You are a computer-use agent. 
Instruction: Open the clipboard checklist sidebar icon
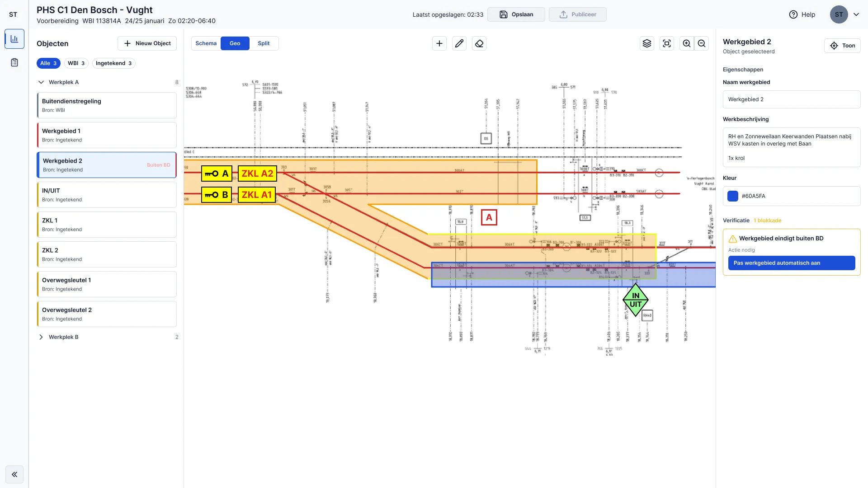pyautogui.click(x=14, y=62)
